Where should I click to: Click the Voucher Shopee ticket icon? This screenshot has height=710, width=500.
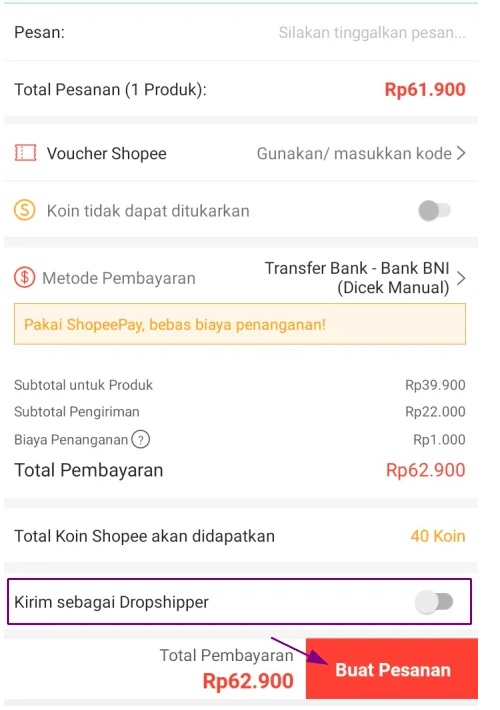tap(25, 153)
